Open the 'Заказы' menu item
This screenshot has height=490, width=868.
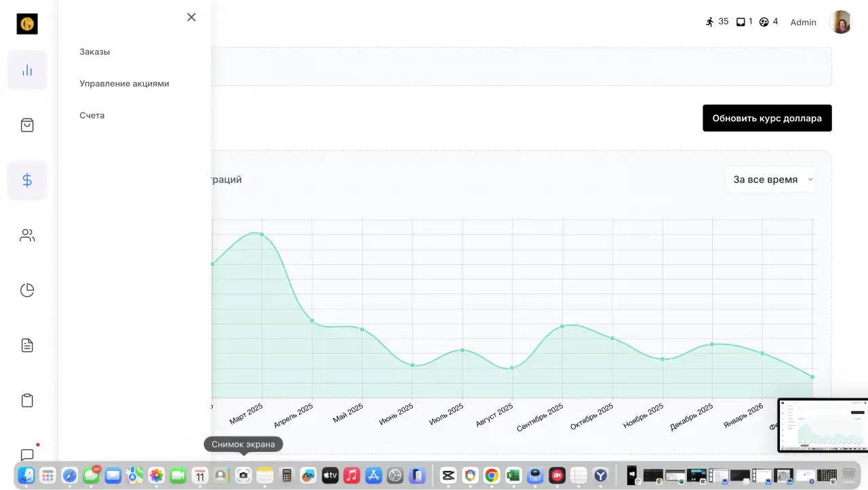94,52
